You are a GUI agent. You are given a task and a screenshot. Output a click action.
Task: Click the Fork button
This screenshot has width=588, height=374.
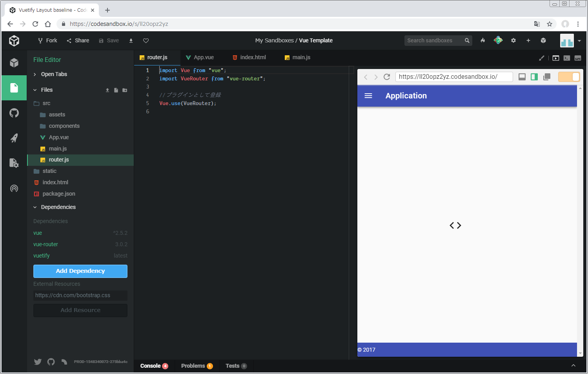click(x=47, y=41)
